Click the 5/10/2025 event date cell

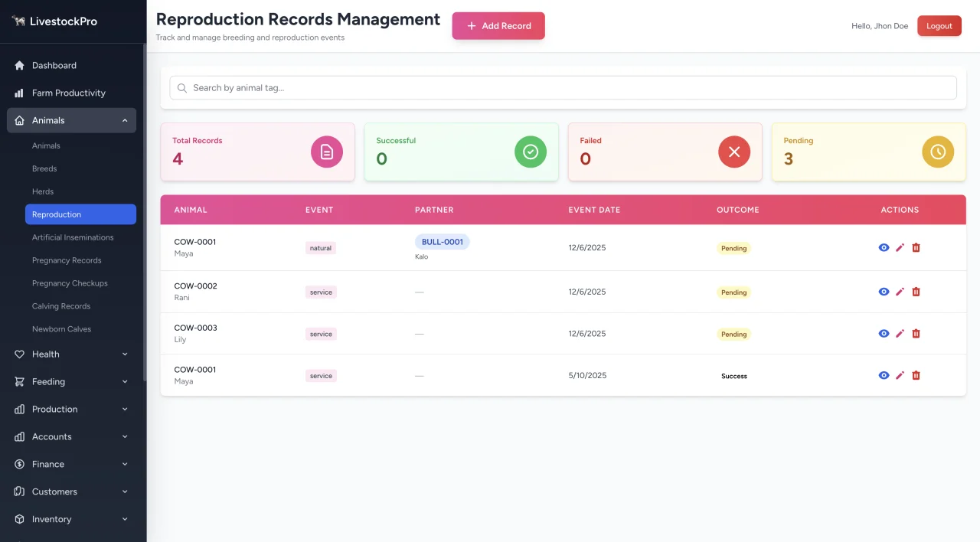click(x=587, y=376)
